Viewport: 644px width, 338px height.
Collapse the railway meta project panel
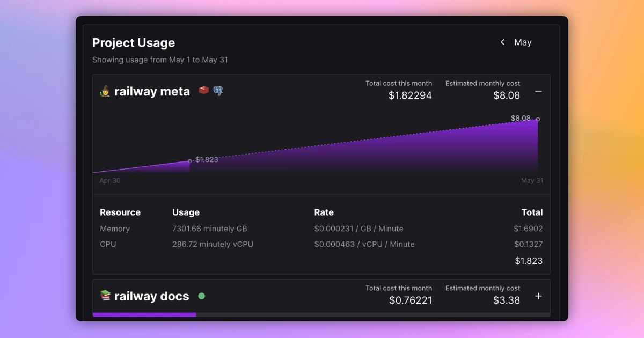pos(538,91)
